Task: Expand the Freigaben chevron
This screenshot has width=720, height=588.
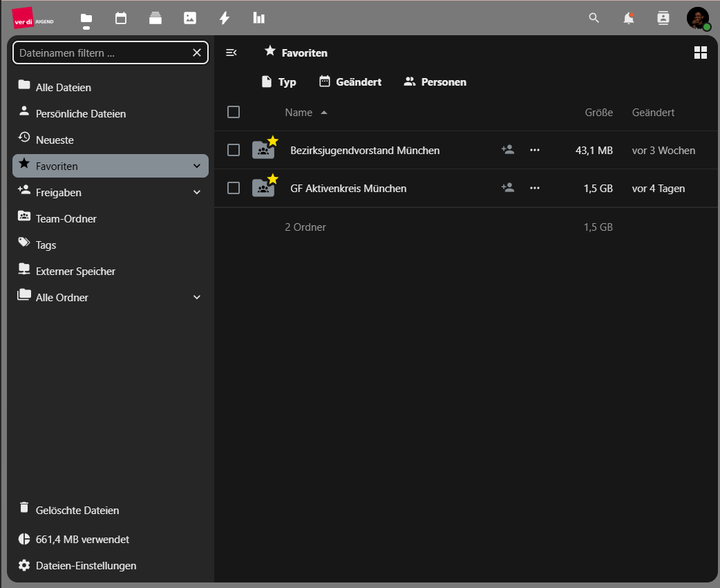Action: point(197,192)
